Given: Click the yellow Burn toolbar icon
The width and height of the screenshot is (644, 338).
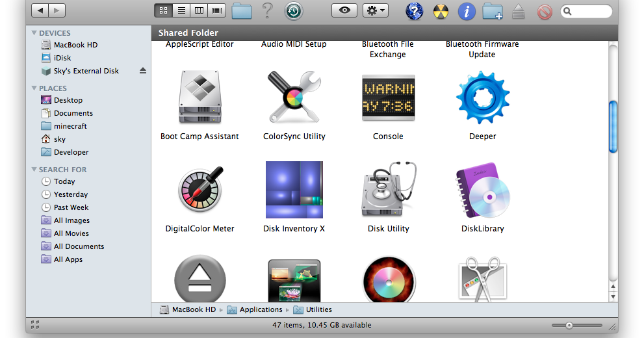Looking at the screenshot, I should pos(441,12).
